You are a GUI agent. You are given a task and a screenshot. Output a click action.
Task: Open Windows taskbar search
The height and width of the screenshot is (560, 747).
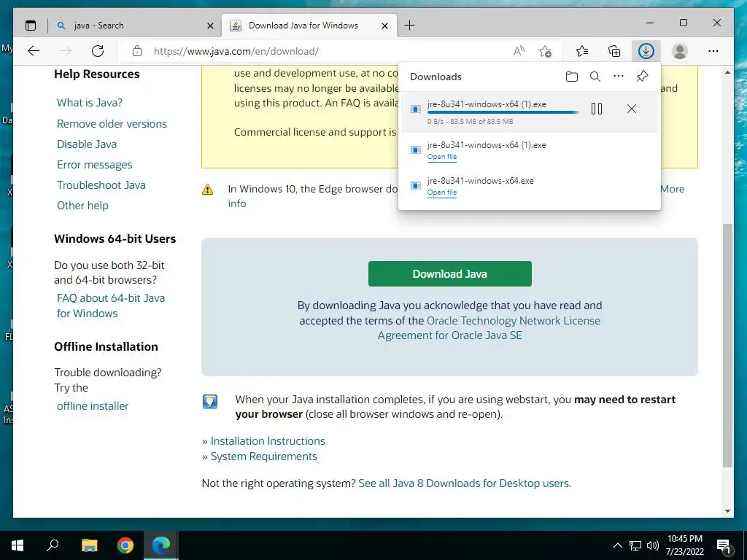(53, 545)
